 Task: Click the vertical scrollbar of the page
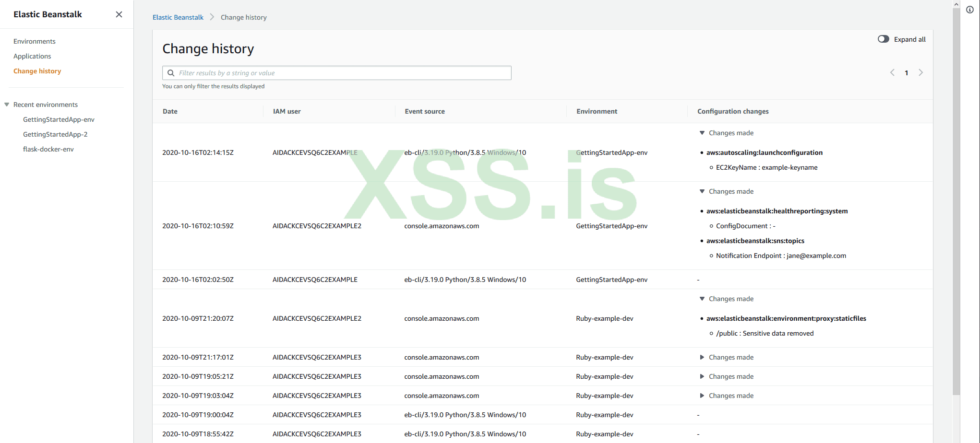point(956,201)
